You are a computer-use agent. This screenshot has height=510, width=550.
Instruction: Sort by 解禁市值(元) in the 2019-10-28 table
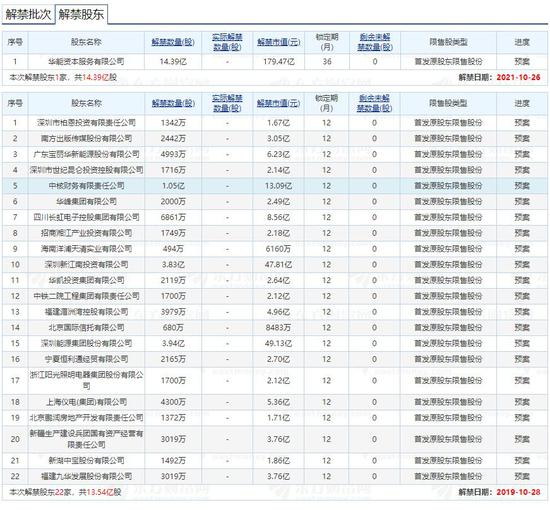279,103
